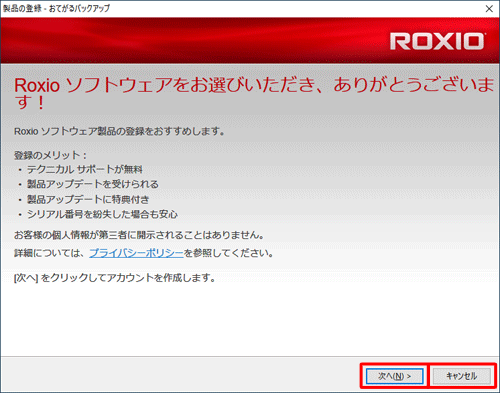
Task: Click the red Roxio ソフトウェアをお選びいただき headline
Action: (253, 93)
